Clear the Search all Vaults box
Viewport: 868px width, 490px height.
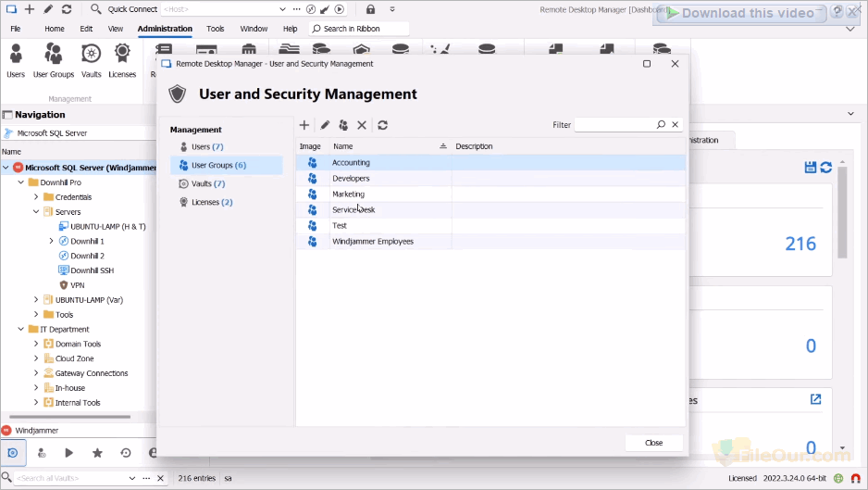coord(160,478)
